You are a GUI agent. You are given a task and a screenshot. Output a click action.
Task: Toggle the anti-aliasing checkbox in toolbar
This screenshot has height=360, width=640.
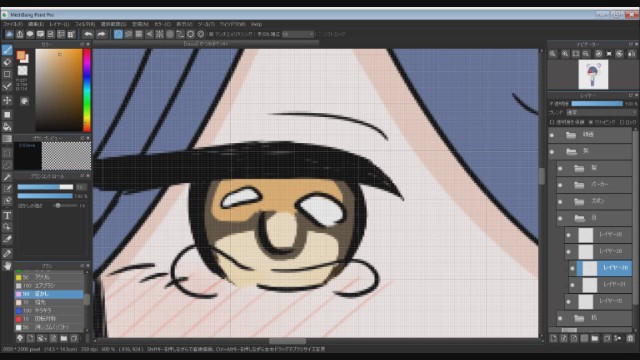(211, 34)
